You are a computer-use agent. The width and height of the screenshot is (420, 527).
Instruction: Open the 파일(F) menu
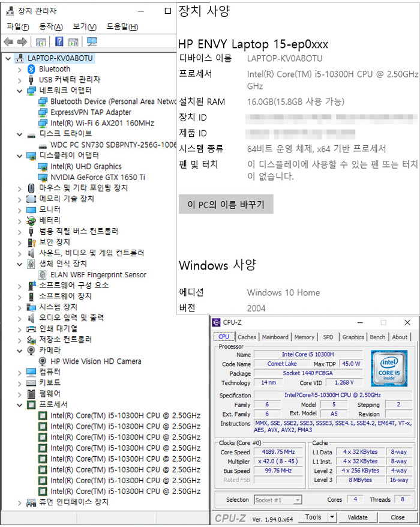[x=18, y=26]
